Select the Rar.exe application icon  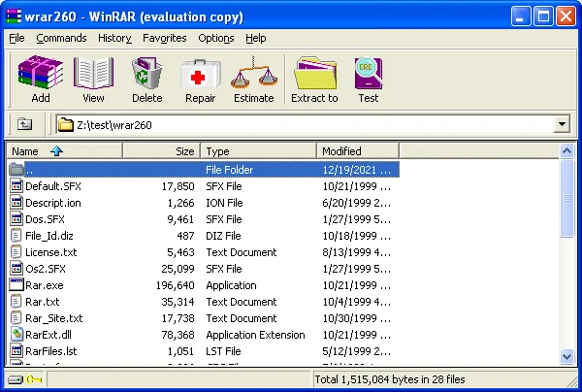pos(16,285)
